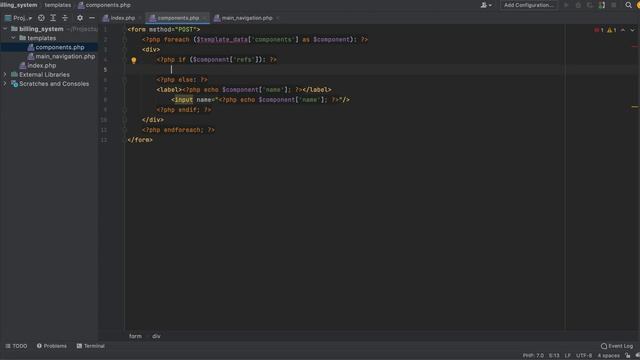Click cursor position 5:13 in status bar
640x360 pixels.
click(x=554, y=356)
